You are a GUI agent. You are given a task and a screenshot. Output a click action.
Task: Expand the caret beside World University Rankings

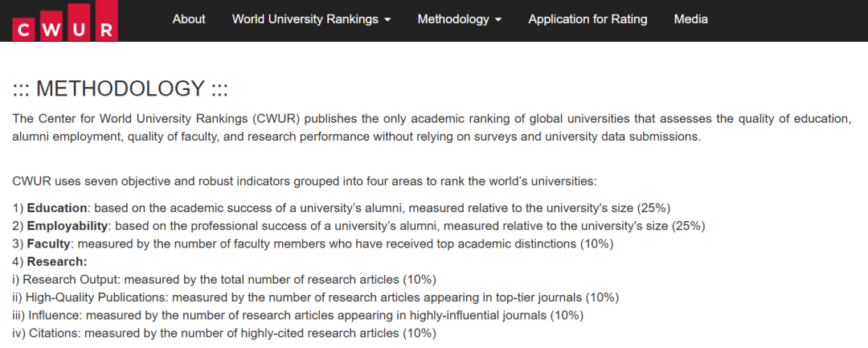pos(387,20)
